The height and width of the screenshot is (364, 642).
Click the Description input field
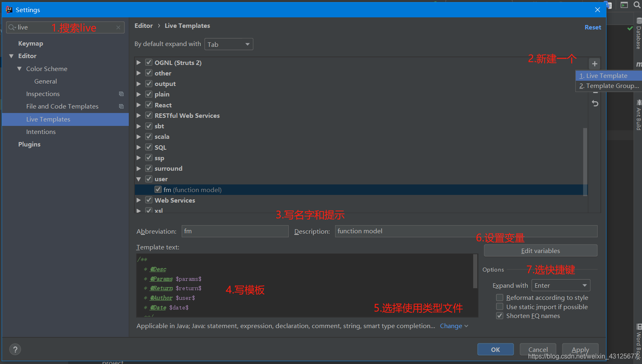466,231
